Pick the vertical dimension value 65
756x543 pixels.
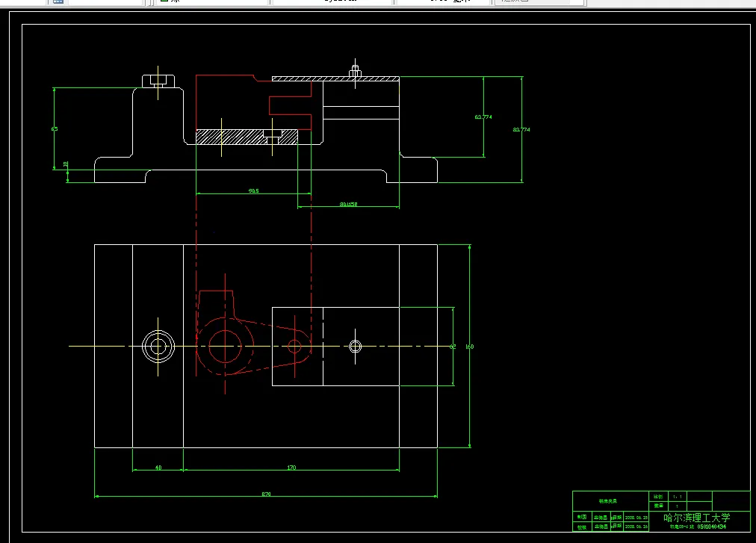coord(55,128)
